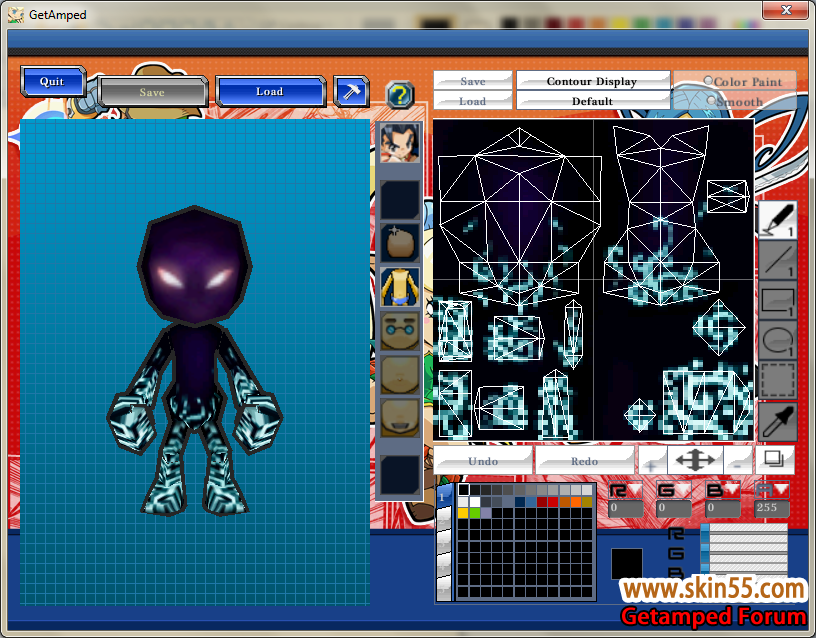Pick the green palette swatch
The image size is (816, 638).
[x=475, y=513]
